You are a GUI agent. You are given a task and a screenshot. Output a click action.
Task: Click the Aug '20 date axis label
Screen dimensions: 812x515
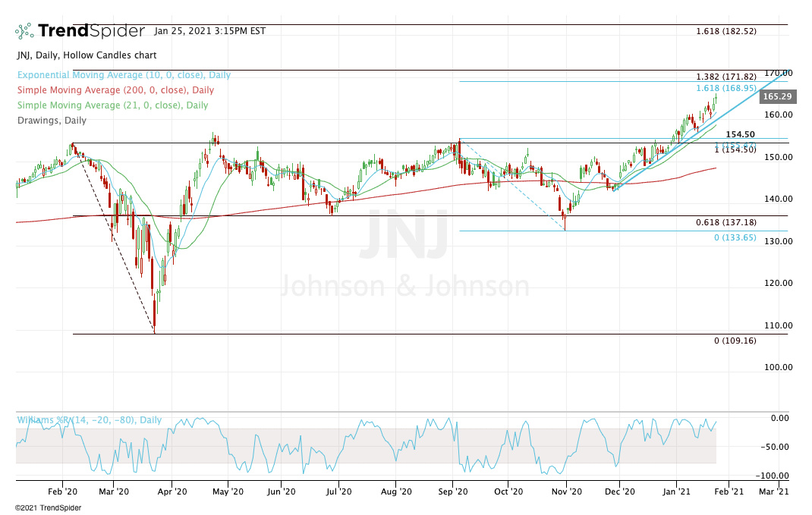pos(396,491)
